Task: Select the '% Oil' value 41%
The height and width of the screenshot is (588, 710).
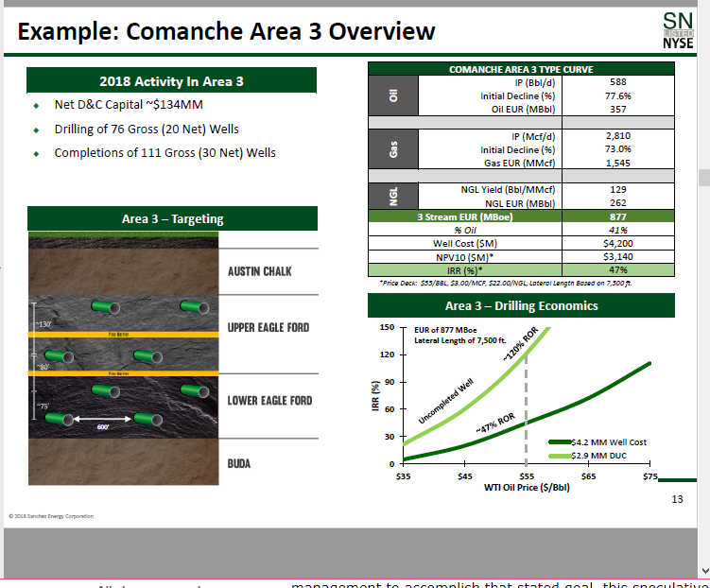Action: pos(617,230)
